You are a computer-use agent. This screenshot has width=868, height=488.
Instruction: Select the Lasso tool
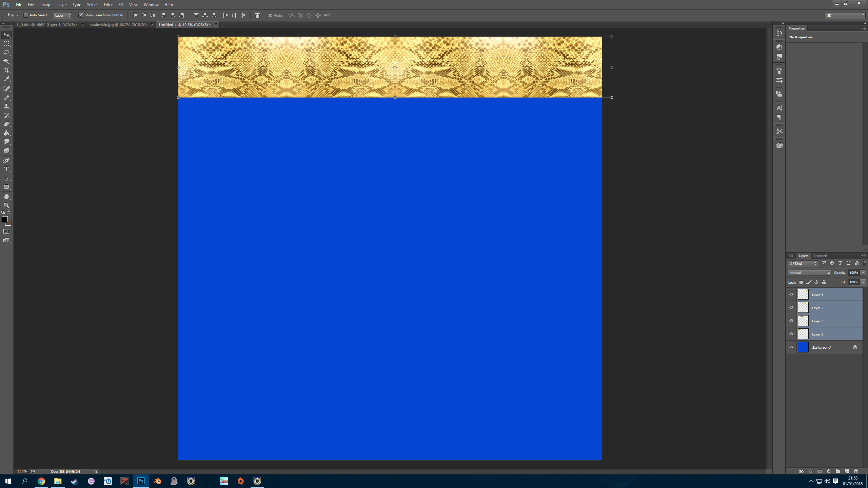pyautogui.click(x=6, y=53)
